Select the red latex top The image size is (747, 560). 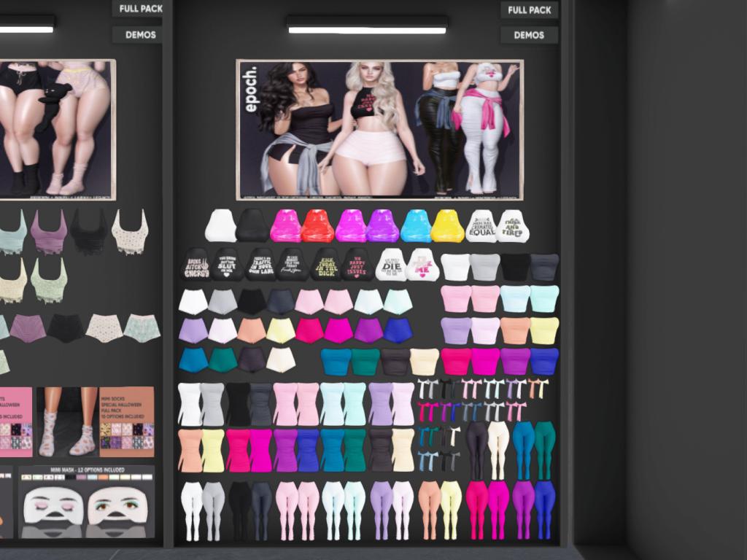click(x=317, y=226)
